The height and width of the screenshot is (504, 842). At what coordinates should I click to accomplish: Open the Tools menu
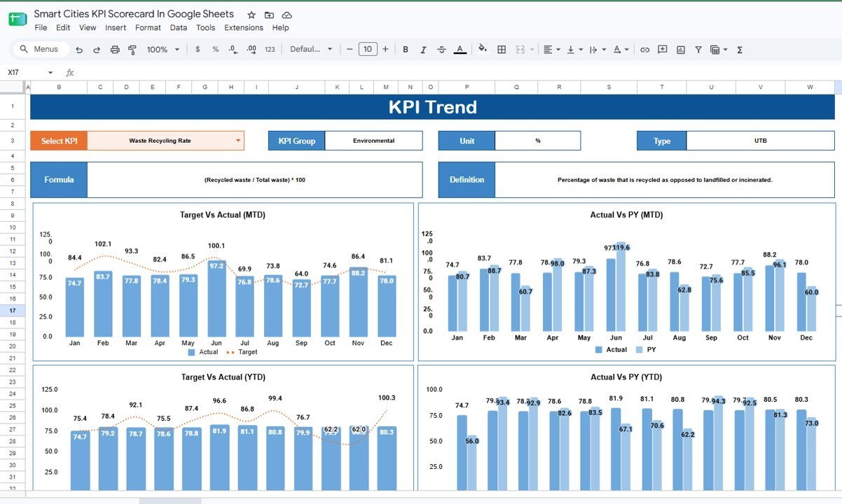tap(206, 28)
